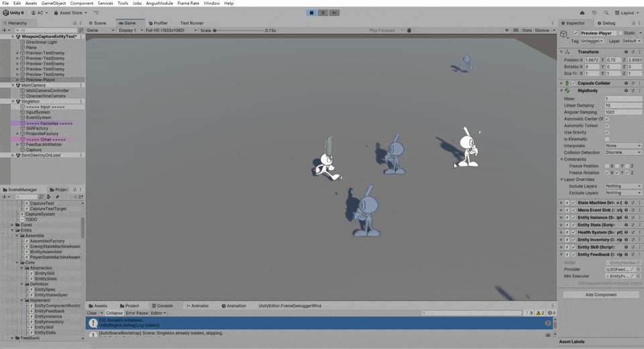Toggle Automatic Tensor checkbox

point(607,126)
